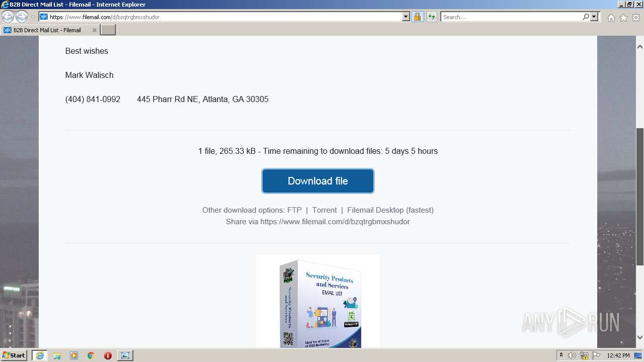Open the filemail.com share link
The width and height of the screenshot is (644, 362).
point(335,222)
